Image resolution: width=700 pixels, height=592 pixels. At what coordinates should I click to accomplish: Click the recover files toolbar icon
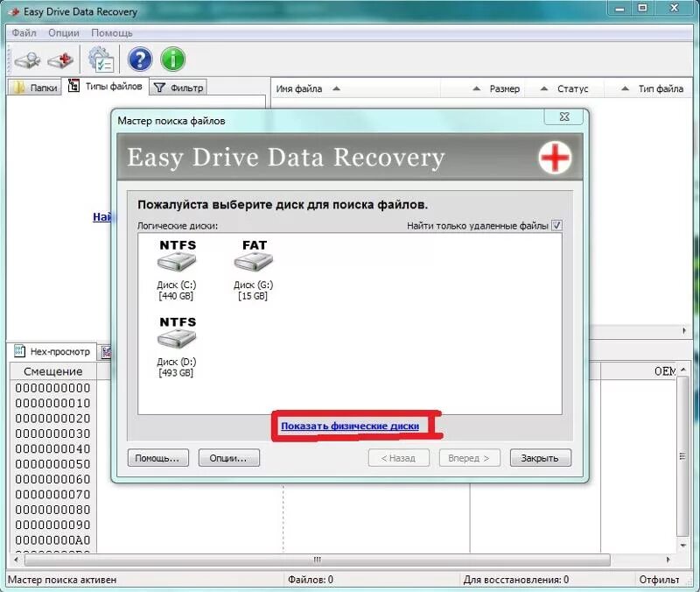pos(60,60)
